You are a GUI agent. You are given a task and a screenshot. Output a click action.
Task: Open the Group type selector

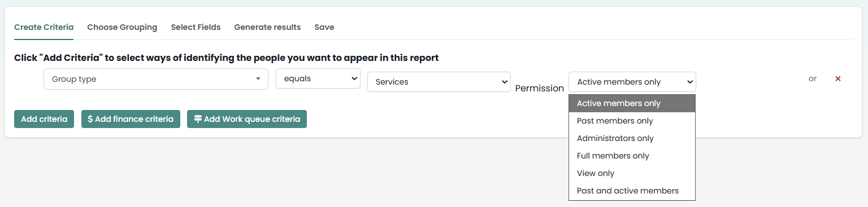click(x=156, y=79)
